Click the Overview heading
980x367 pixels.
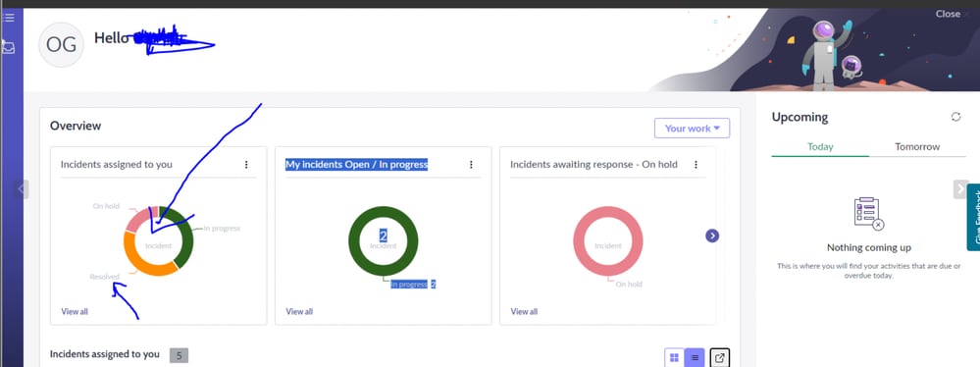[76, 126]
